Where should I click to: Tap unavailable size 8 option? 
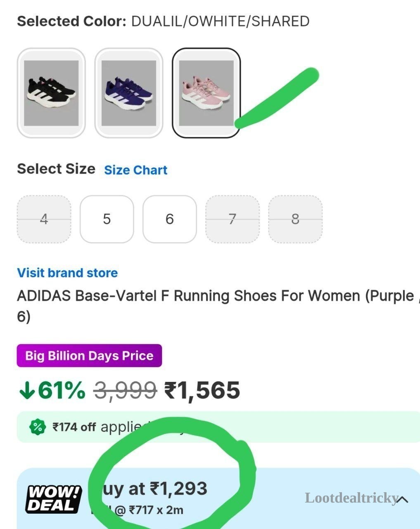(295, 219)
